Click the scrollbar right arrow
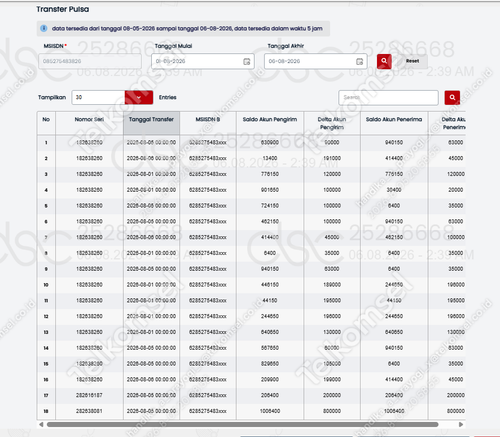The image size is (500, 437). (x=461, y=424)
